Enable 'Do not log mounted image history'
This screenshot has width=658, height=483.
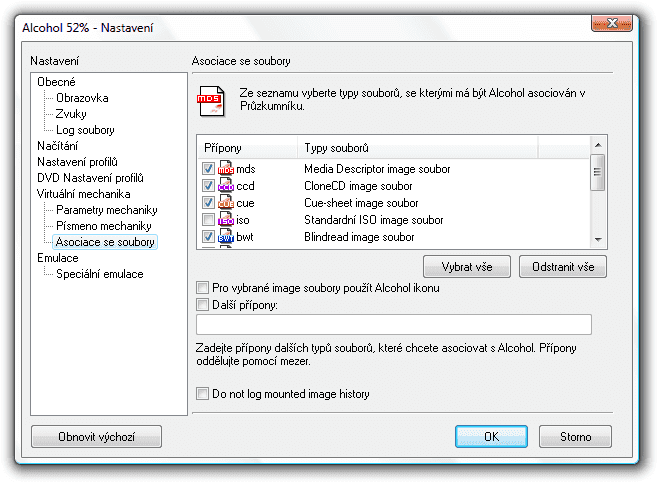[202, 394]
